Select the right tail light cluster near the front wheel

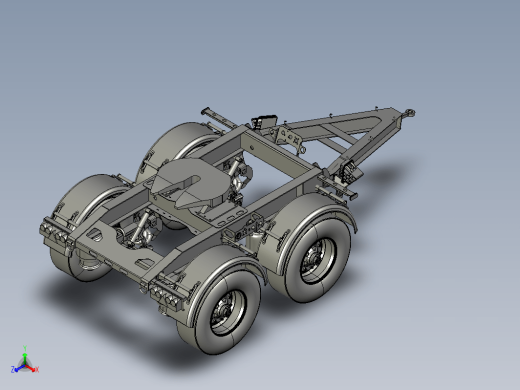coord(166,296)
